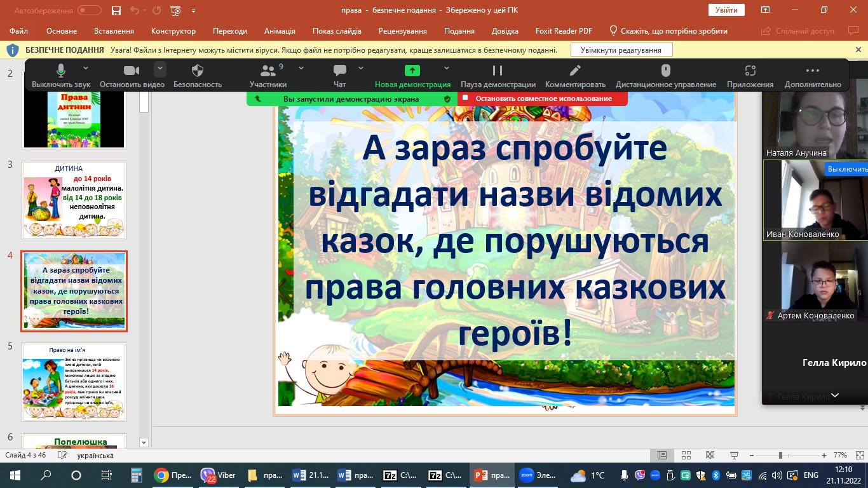Close the Protected View message bar
Viewport: 868px width, 488px height.
click(858, 50)
